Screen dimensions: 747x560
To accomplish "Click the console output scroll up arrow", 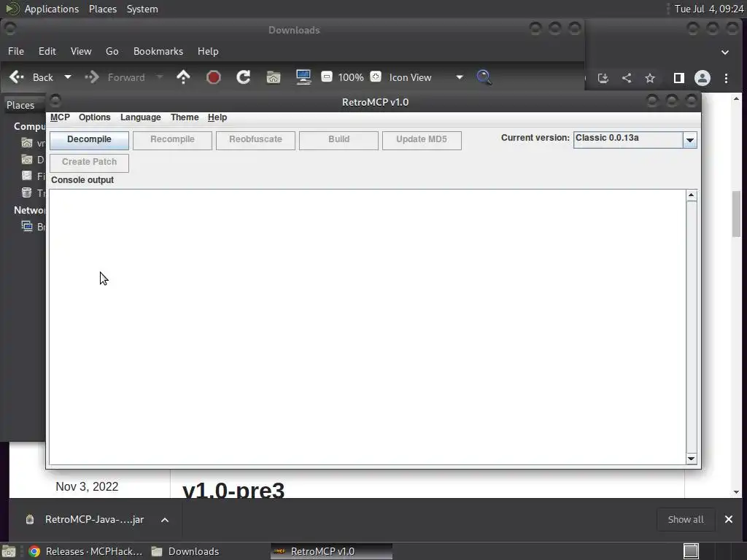I will click(x=692, y=195).
